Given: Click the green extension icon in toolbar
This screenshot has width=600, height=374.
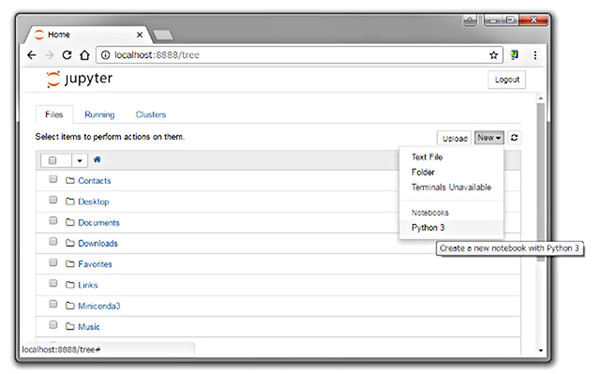Looking at the screenshot, I should click(x=514, y=55).
